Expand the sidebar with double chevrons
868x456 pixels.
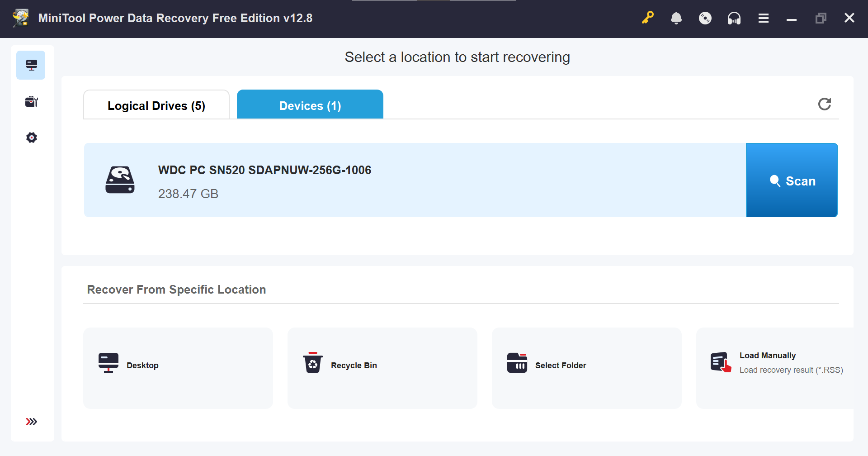coord(31,422)
